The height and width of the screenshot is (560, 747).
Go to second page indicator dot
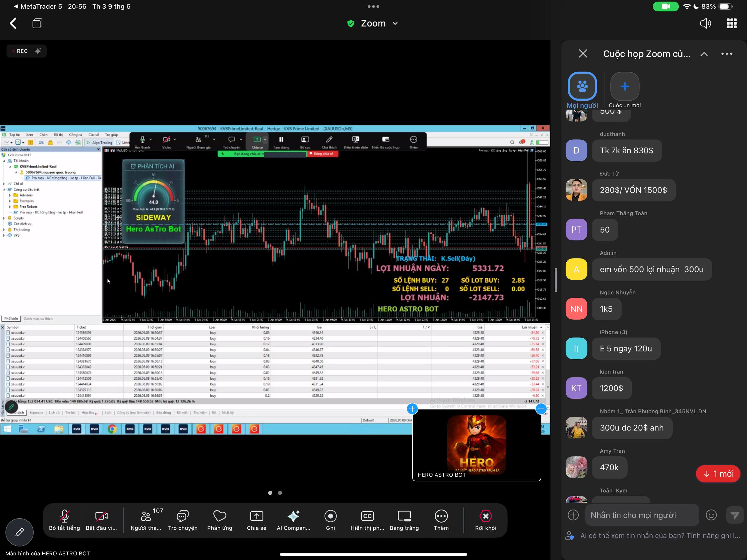(x=280, y=493)
